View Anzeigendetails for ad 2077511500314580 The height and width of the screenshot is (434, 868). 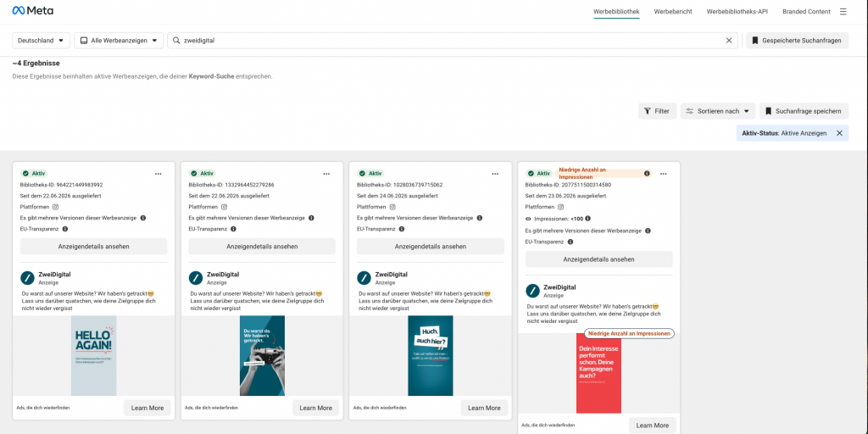coord(599,259)
